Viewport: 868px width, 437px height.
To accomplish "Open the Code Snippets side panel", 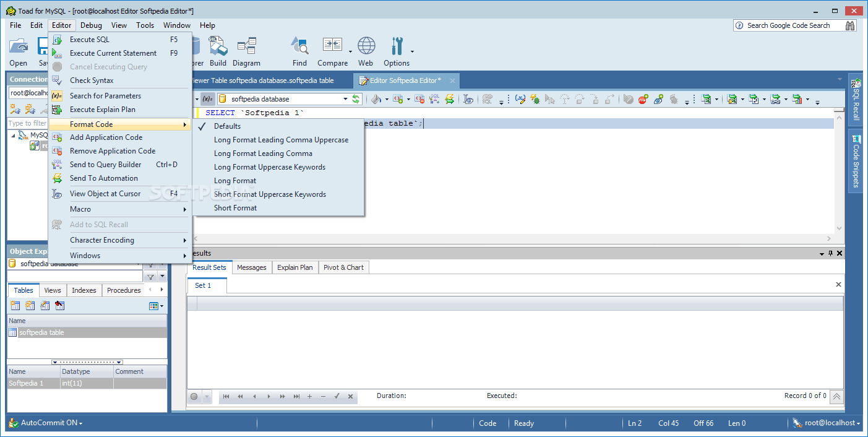I will pos(856,161).
